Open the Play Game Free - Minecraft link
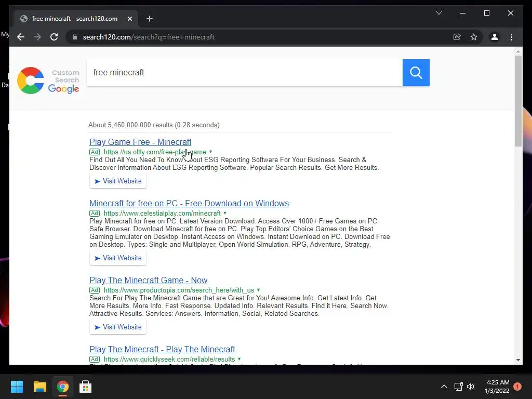 140,142
